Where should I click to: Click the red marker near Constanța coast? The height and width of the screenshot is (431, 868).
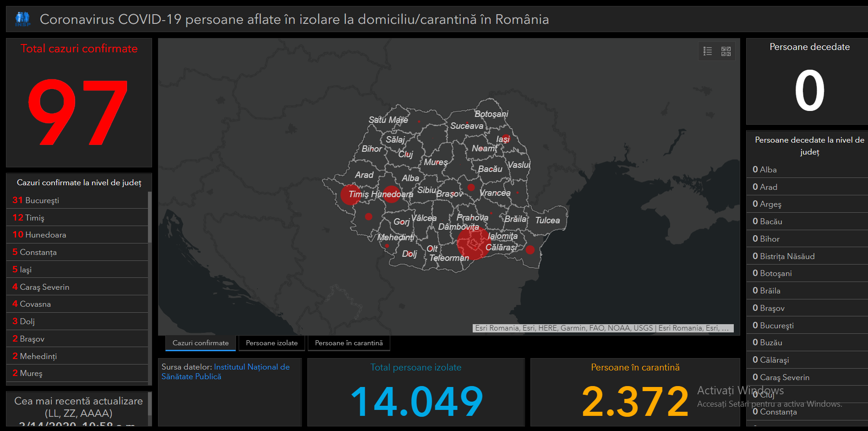(530, 250)
